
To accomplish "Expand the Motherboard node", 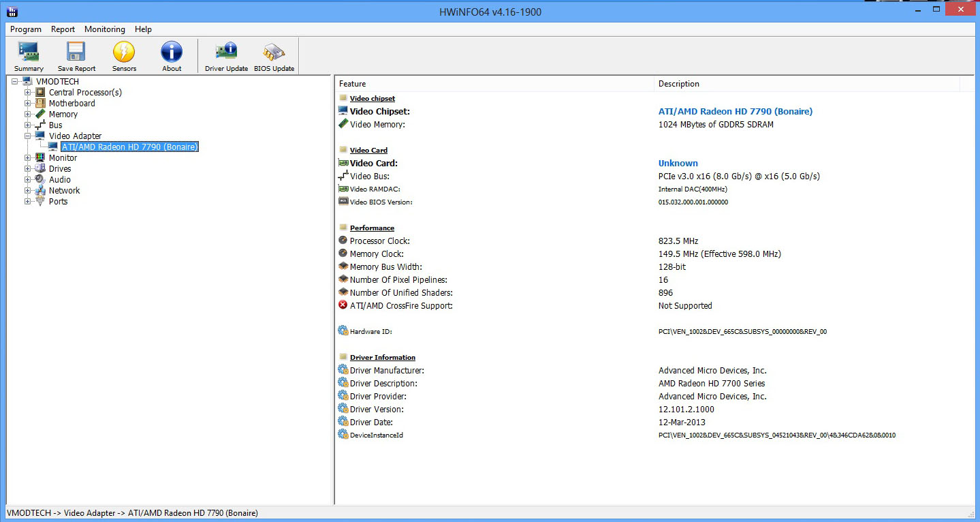I will click(28, 104).
